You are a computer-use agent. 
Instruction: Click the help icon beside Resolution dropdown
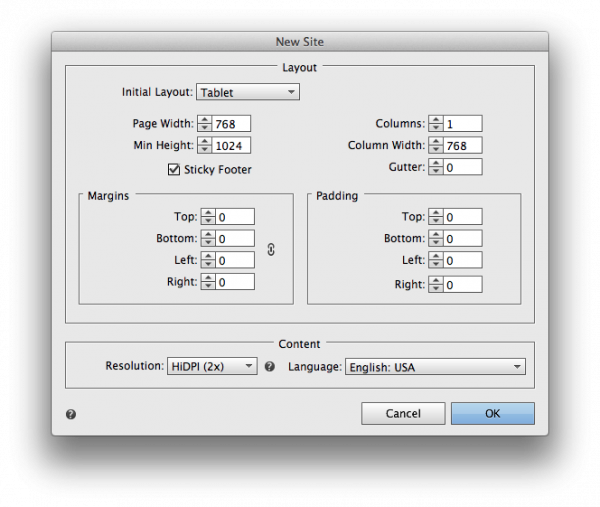click(269, 367)
